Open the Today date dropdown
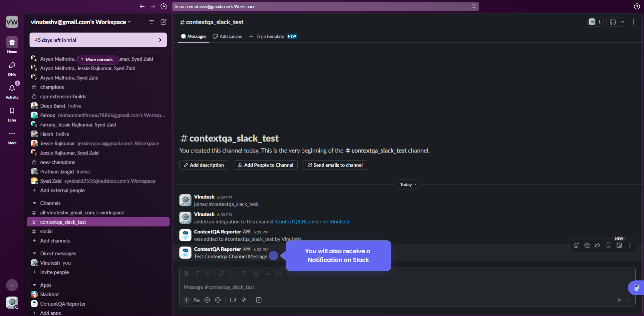644x316 pixels. pyautogui.click(x=407, y=185)
